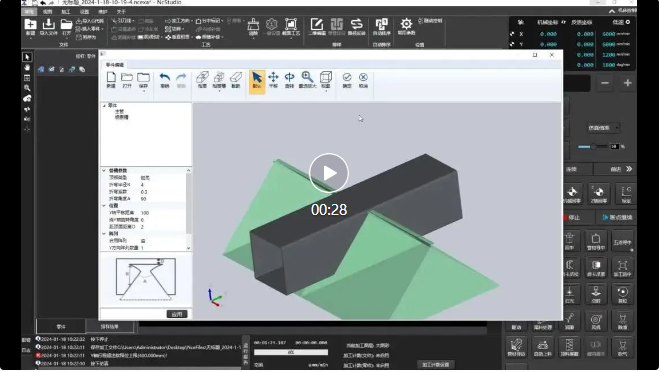
Task: Adjust the speed percentage slider
Action: [593, 146]
